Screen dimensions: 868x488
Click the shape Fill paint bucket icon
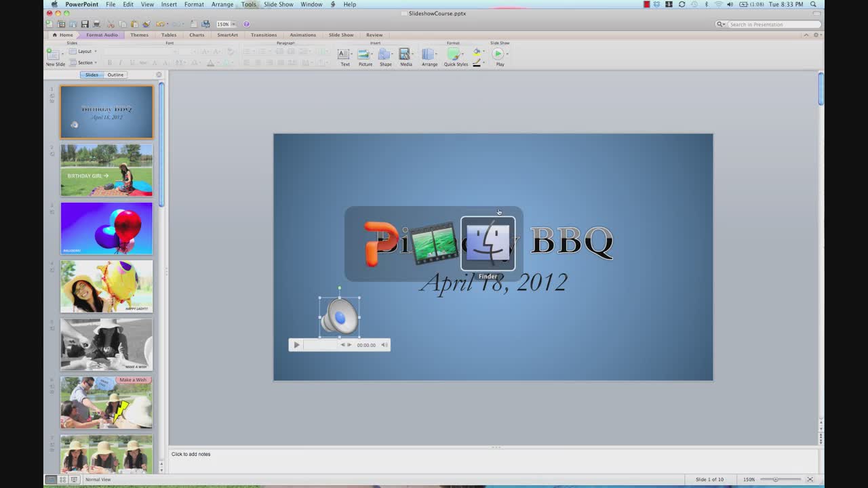click(476, 52)
